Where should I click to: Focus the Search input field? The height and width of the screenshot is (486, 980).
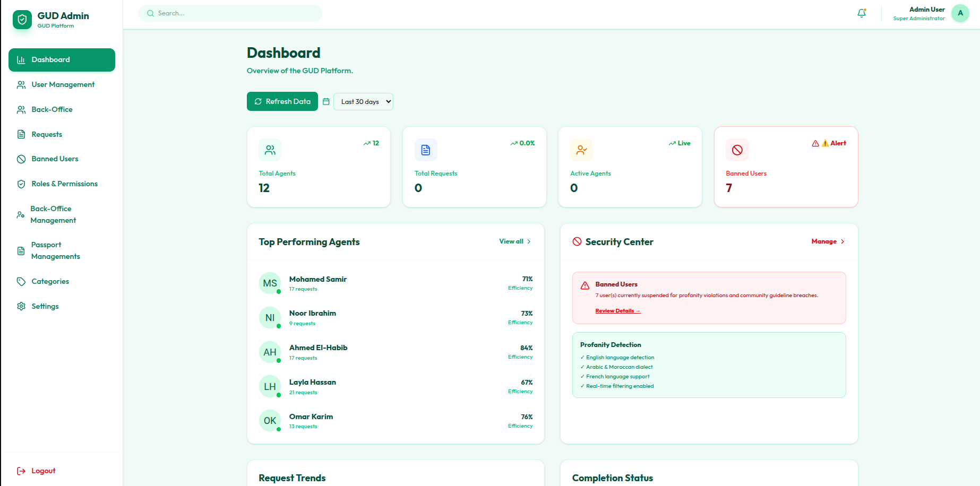[230, 13]
